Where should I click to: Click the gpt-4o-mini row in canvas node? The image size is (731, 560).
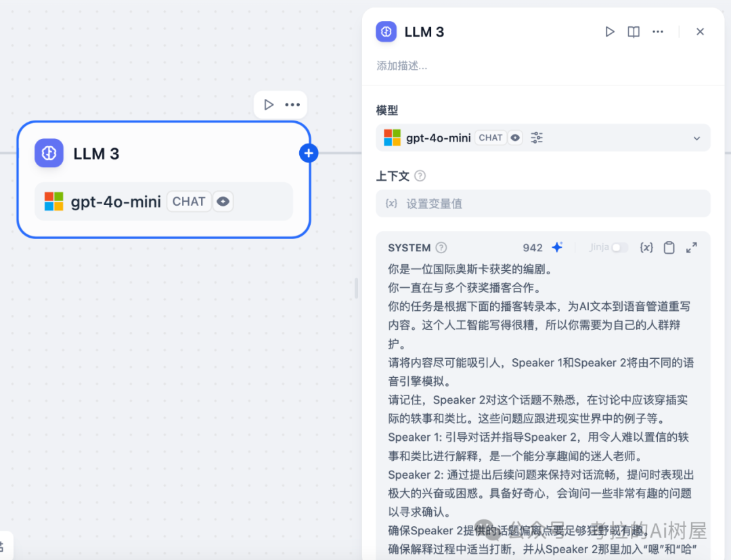[164, 201]
